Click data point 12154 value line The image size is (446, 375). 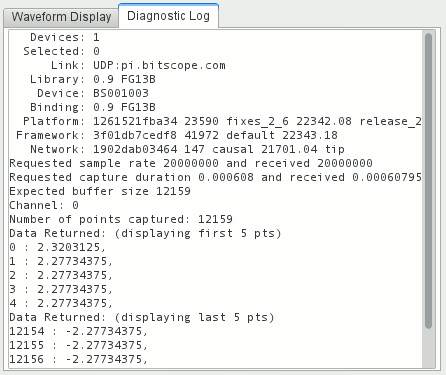click(78, 331)
